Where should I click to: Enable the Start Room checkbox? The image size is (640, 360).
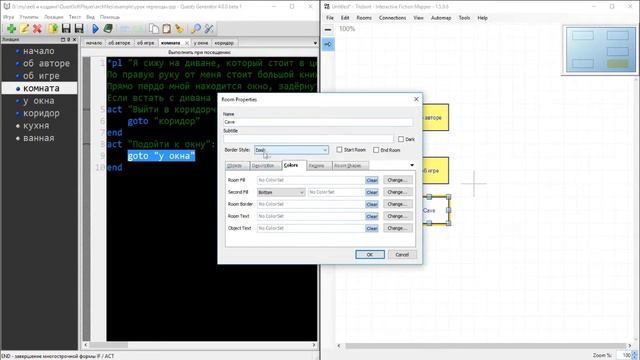[339, 150]
